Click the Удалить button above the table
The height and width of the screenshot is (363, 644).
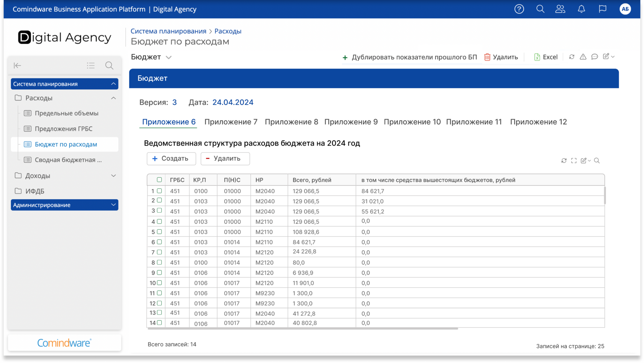click(225, 159)
